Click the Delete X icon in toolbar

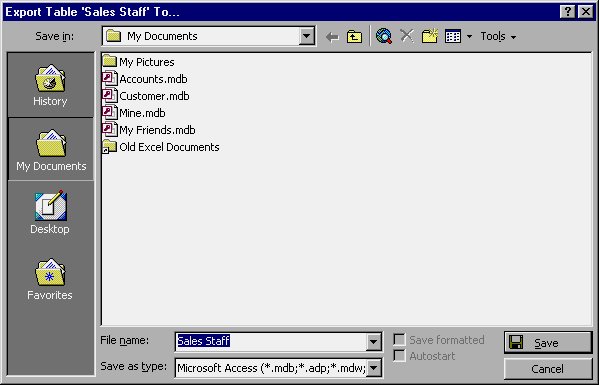click(407, 36)
